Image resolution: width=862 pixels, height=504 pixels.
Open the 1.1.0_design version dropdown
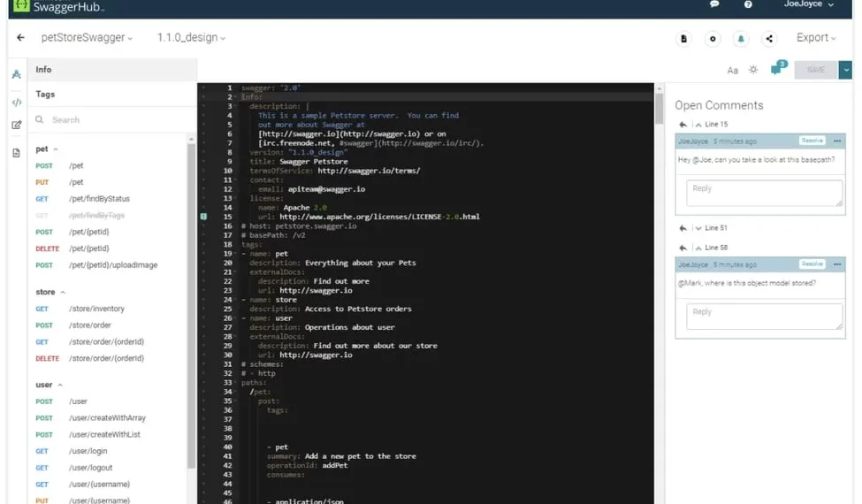click(x=191, y=37)
